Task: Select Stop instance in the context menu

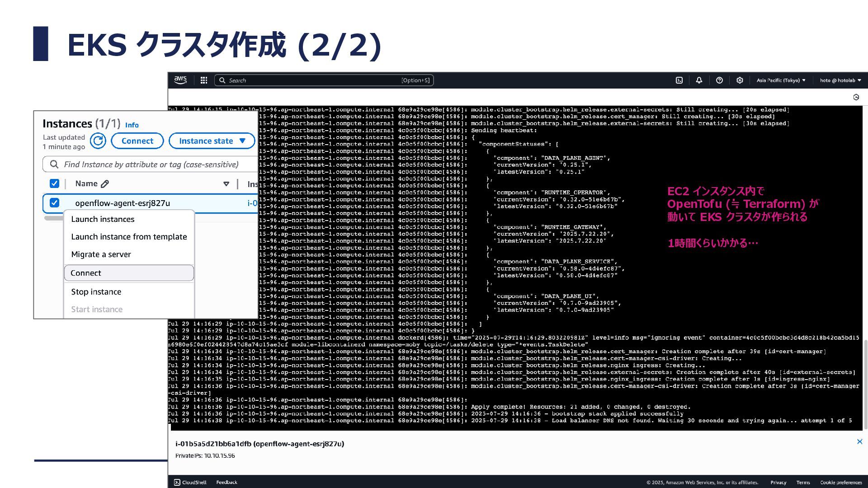Action: [x=96, y=292]
